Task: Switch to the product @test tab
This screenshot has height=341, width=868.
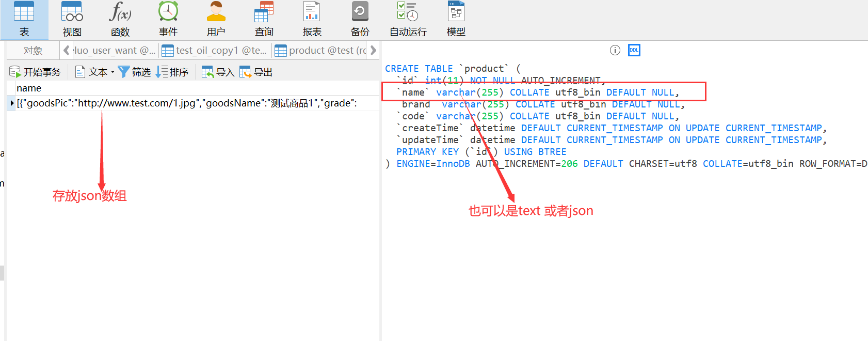Action: [x=320, y=51]
